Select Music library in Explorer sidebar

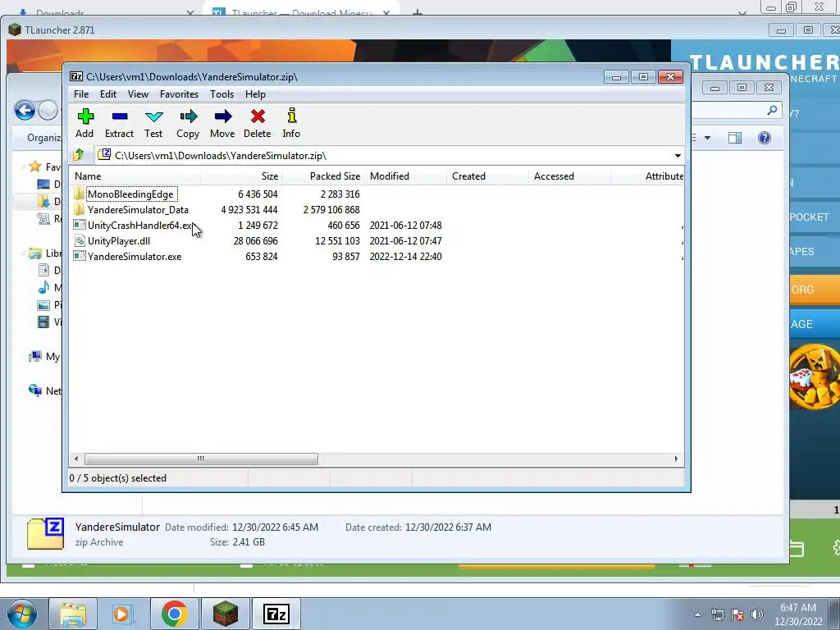coord(49,288)
